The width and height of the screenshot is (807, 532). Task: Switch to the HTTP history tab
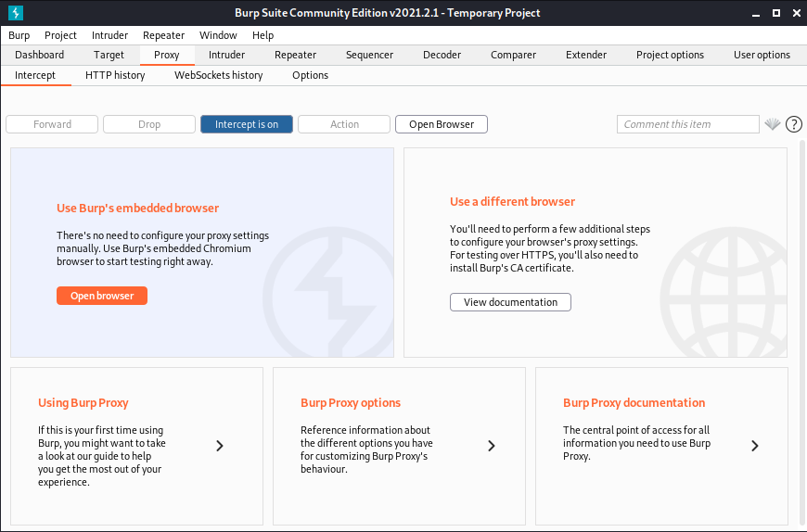[x=115, y=75]
